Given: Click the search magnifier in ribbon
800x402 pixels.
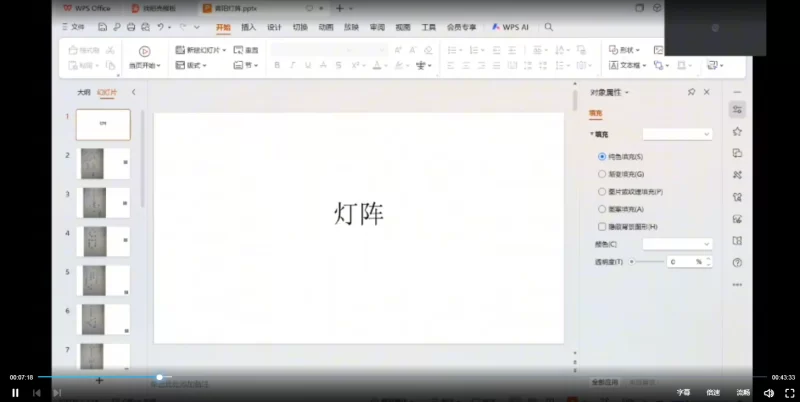Looking at the screenshot, I should click(x=549, y=28).
